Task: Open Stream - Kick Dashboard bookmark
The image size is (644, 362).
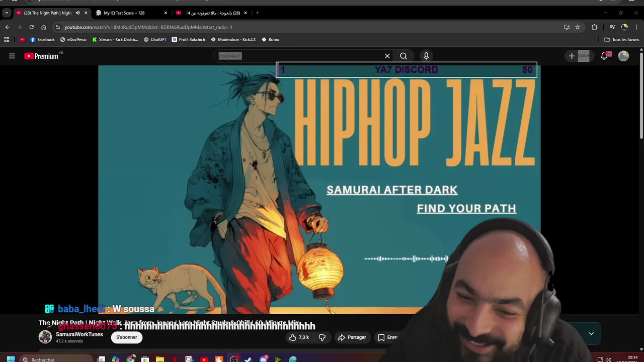Action: tap(115, 39)
